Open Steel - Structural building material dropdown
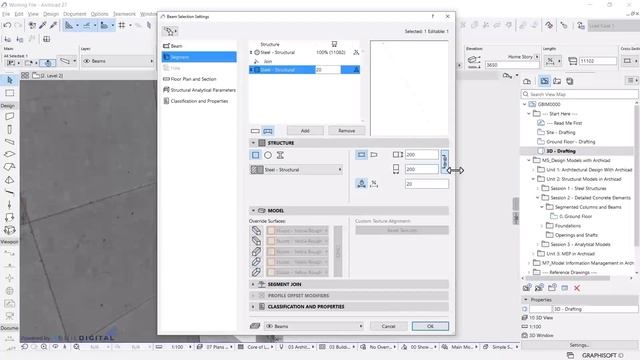 [x=297, y=170]
